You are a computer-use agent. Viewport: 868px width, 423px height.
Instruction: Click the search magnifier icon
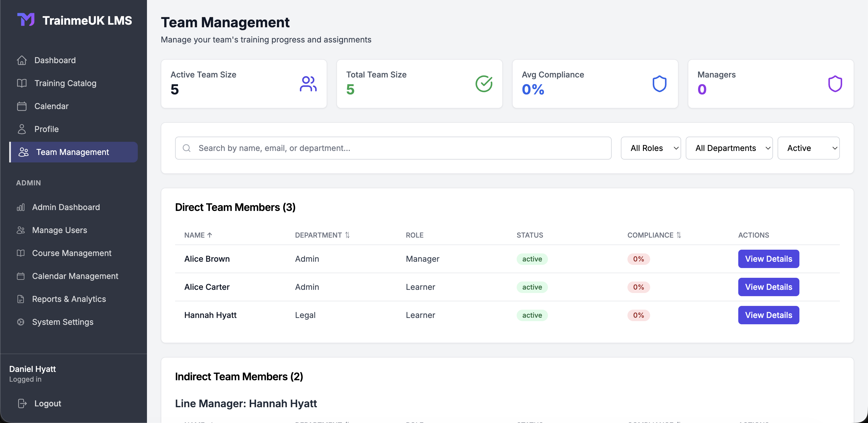187,148
